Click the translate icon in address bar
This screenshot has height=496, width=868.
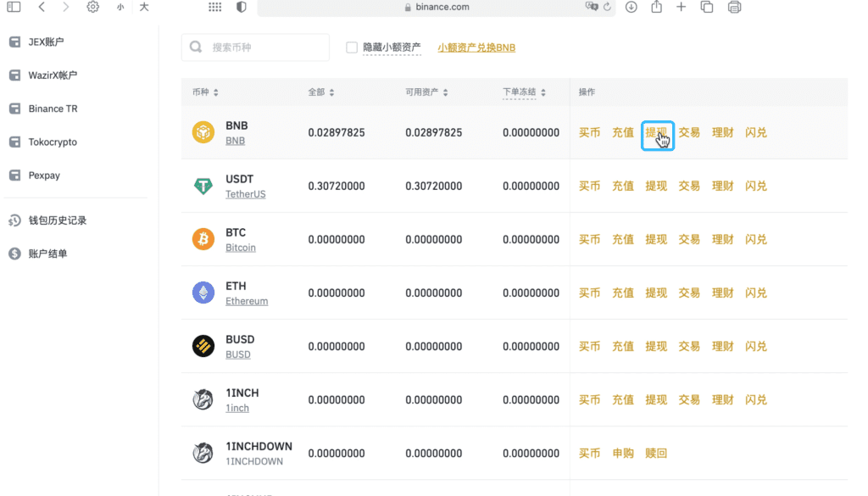pos(591,7)
